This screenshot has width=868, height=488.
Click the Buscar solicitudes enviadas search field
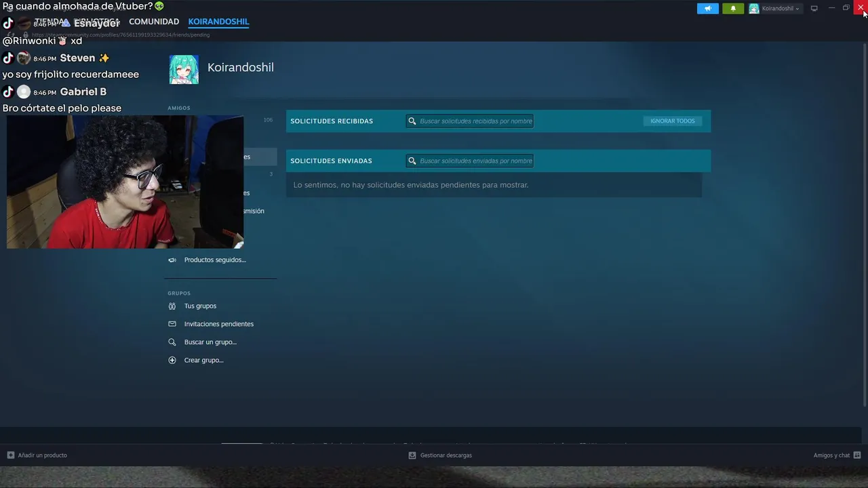coord(470,161)
